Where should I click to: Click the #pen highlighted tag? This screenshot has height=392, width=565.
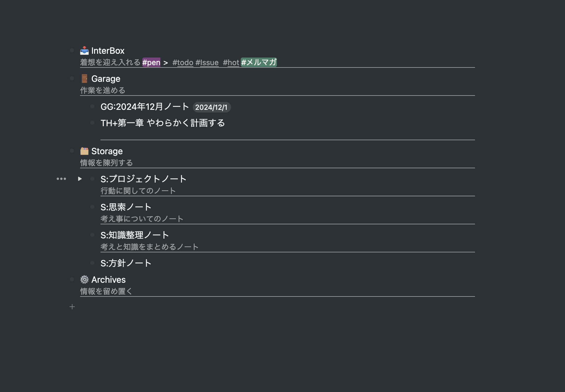(151, 62)
